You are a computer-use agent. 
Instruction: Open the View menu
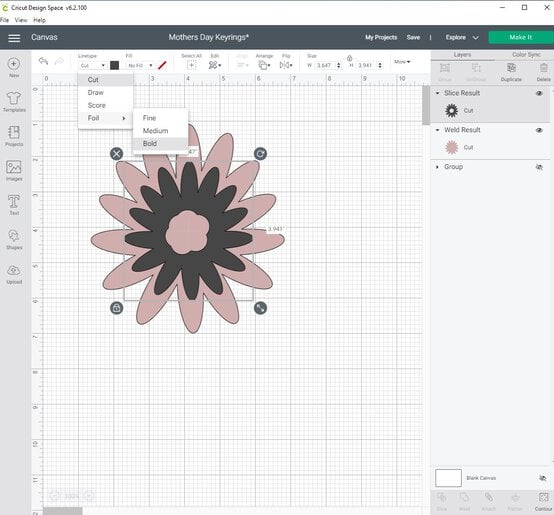[21, 20]
